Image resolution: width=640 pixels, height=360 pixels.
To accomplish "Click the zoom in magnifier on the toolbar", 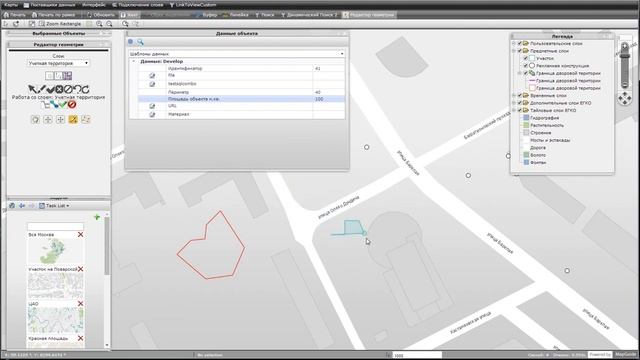I will [99, 24].
